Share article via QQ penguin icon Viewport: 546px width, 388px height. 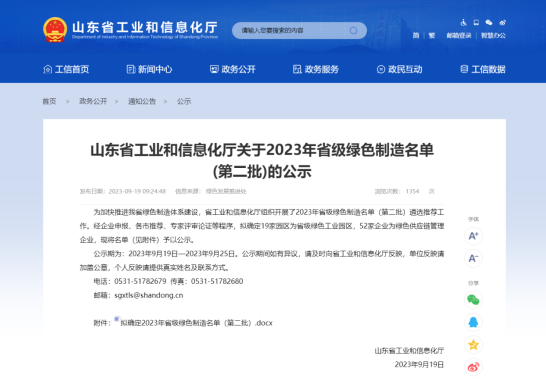coord(473,322)
